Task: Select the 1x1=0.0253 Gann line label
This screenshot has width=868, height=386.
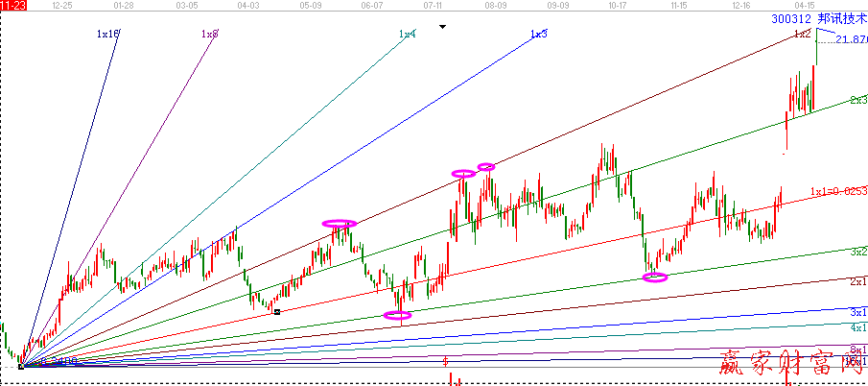Action: pyautogui.click(x=837, y=190)
